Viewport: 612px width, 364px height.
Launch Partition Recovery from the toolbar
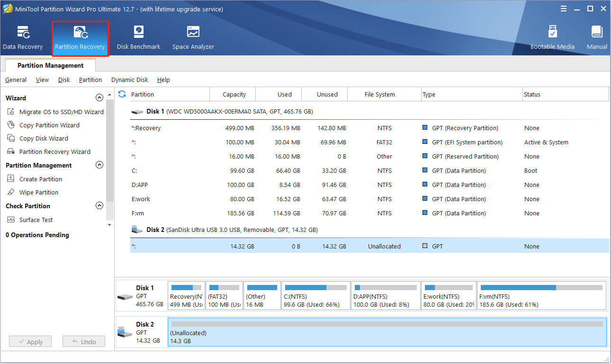[x=80, y=38]
